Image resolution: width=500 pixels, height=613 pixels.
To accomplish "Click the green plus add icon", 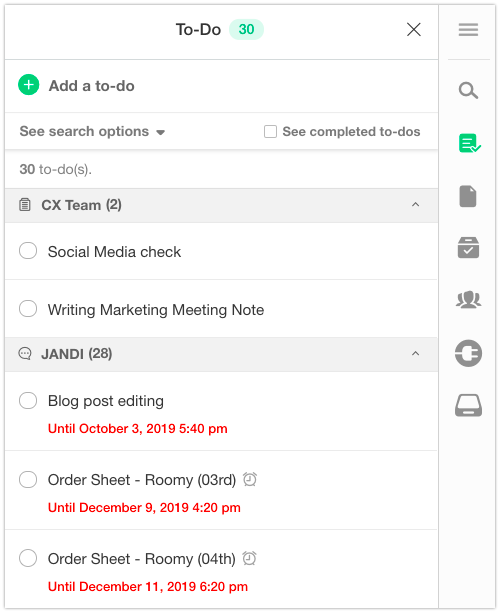I will tap(29, 84).
